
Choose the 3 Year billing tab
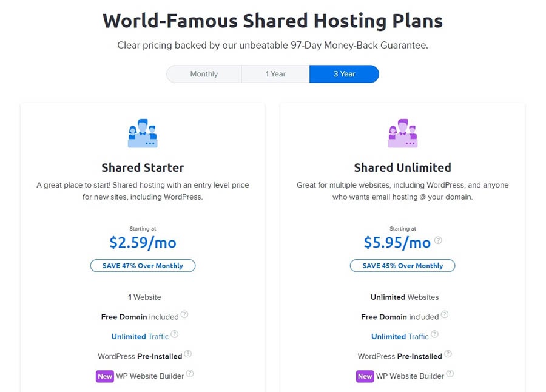344,74
